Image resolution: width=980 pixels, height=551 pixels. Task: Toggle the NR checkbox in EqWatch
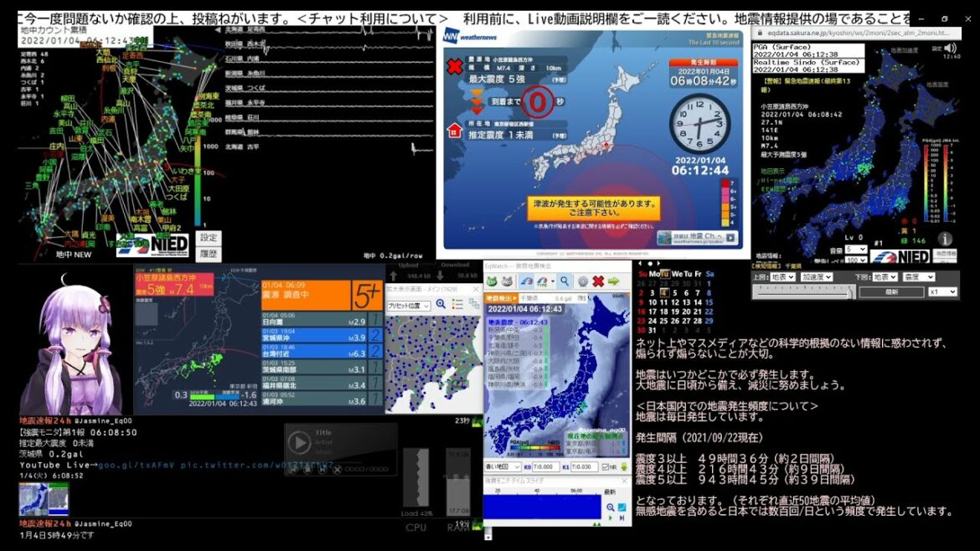pos(606,467)
